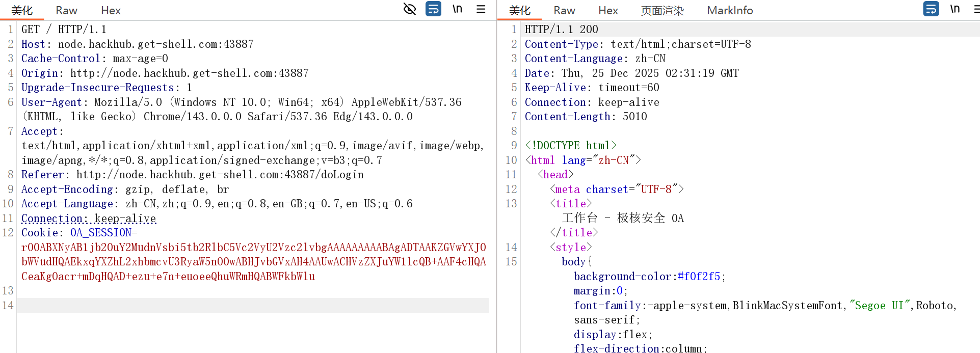Click the red OA_SESSION cookie value

coord(253,262)
